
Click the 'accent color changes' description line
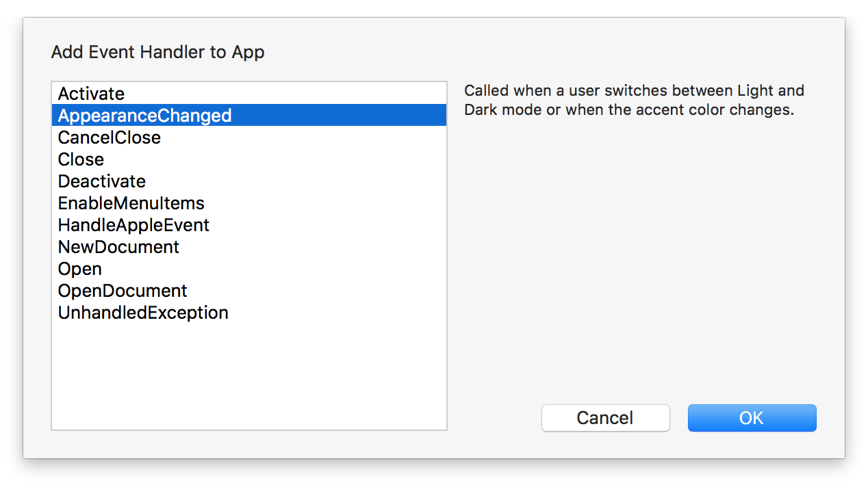click(x=629, y=109)
